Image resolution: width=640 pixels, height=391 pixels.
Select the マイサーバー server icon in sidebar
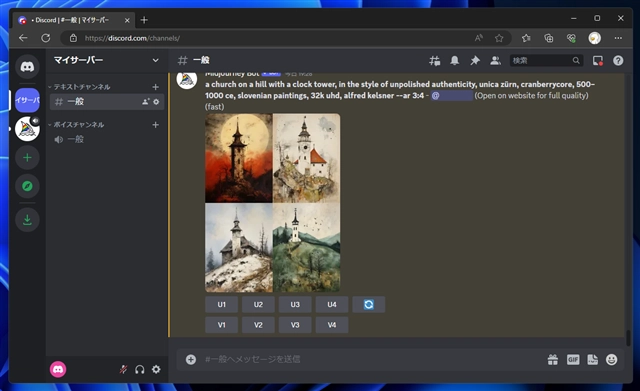[27, 100]
